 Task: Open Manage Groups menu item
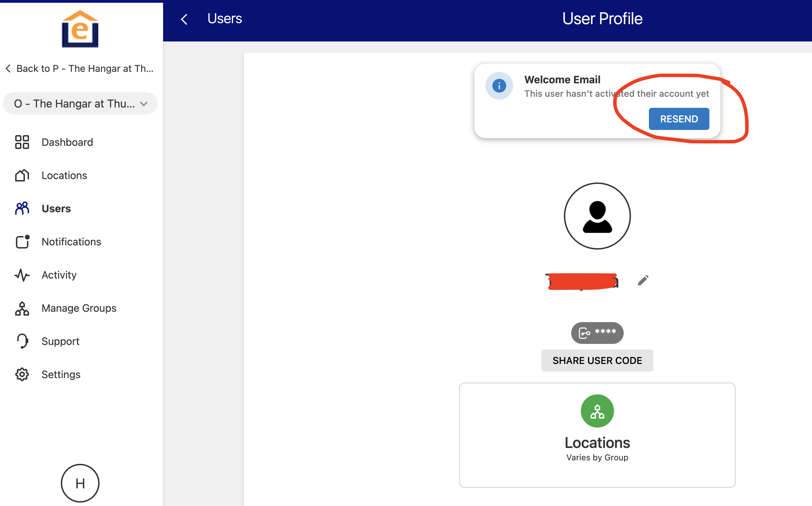pos(79,308)
